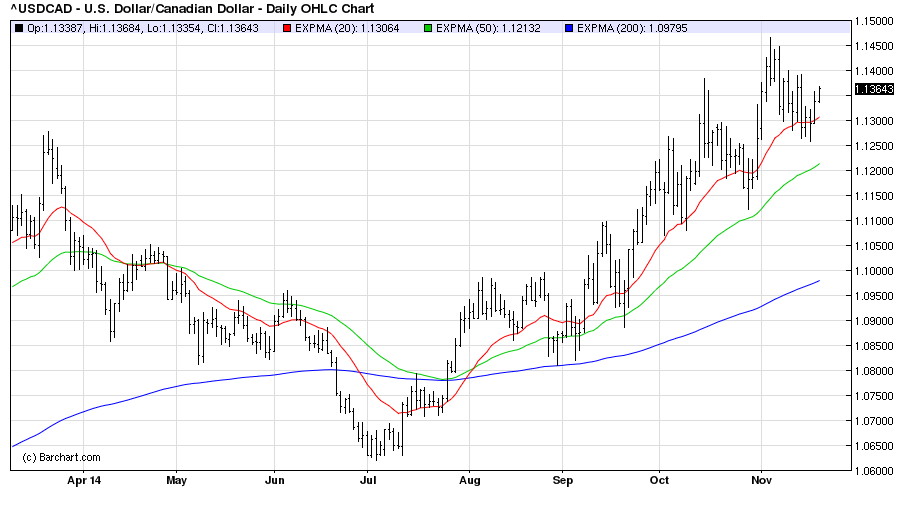Click the highlighted 1.13643 current price label
Viewport: 900px width, 511px height.
pos(875,91)
